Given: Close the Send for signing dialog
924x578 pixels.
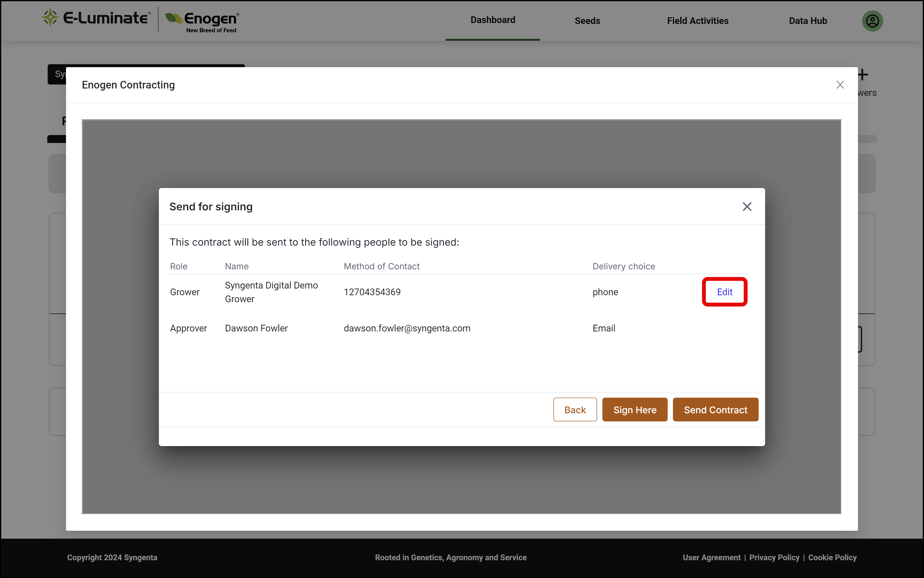Looking at the screenshot, I should (x=747, y=206).
